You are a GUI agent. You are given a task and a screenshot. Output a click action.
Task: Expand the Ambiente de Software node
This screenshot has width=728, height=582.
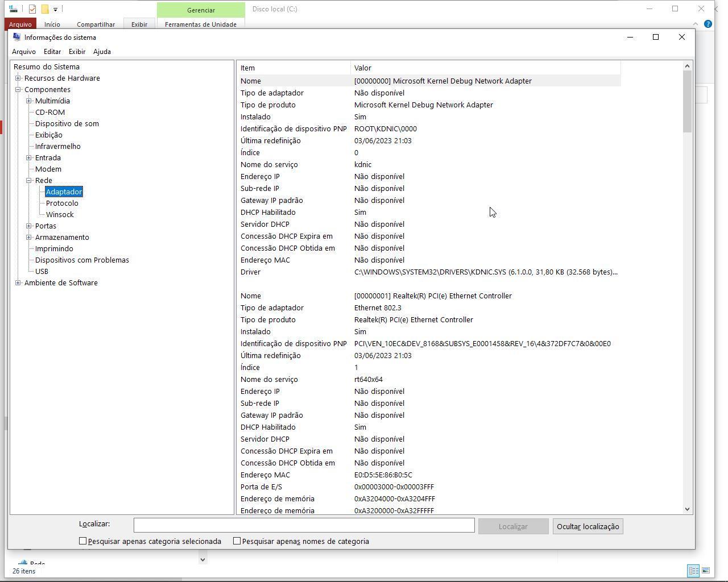coord(18,282)
